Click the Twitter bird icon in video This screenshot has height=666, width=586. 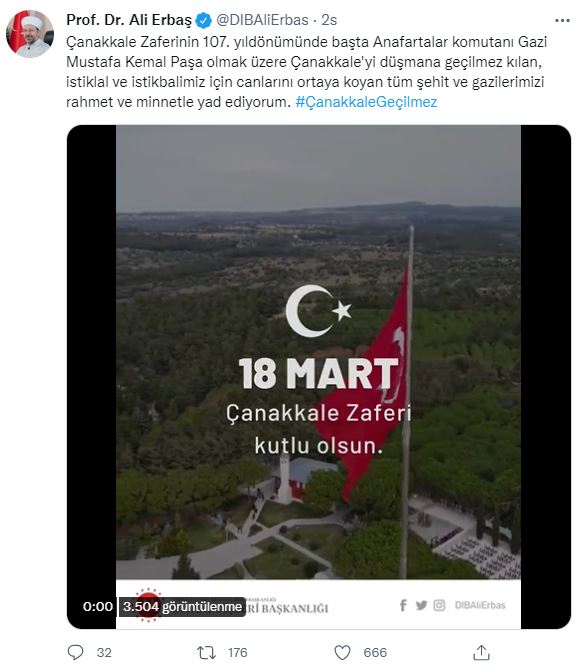[x=421, y=605]
